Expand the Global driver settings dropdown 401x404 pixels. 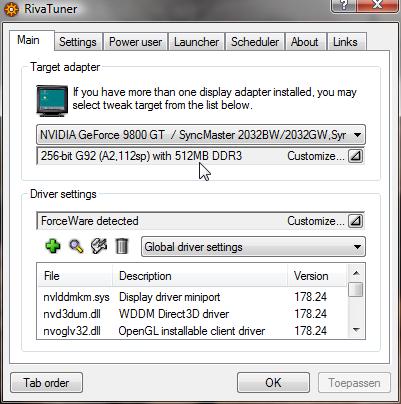(x=253, y=247)
